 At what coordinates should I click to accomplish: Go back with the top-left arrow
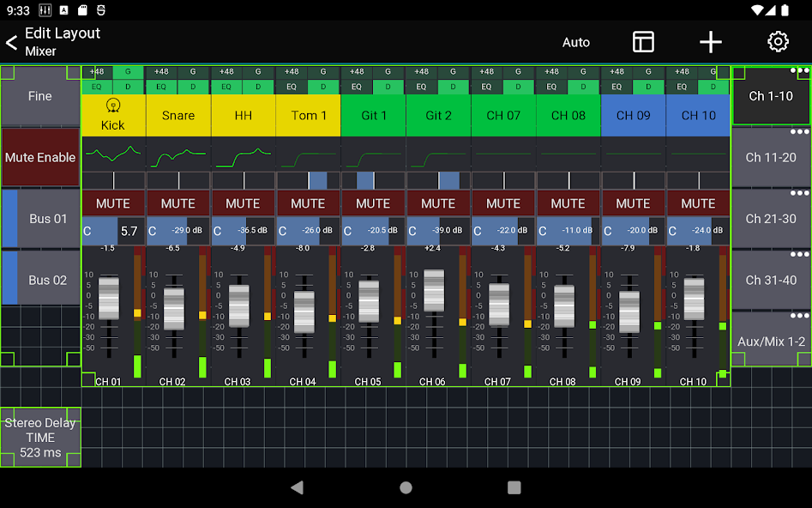click(11, 42)
